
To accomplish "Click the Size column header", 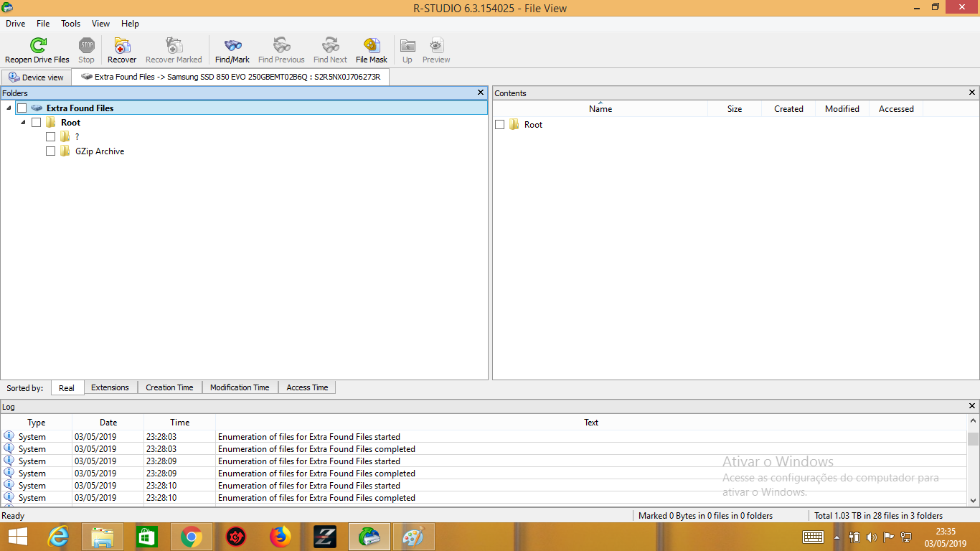I will coord(735,109).
